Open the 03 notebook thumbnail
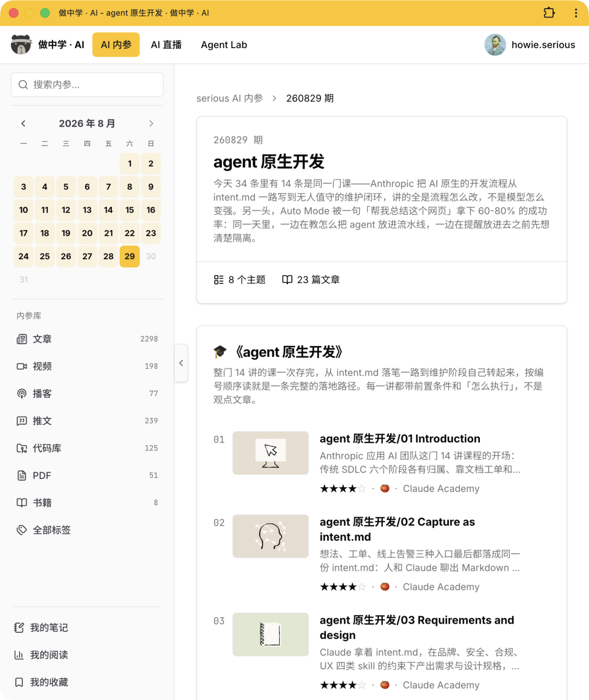 pos(271,634)
